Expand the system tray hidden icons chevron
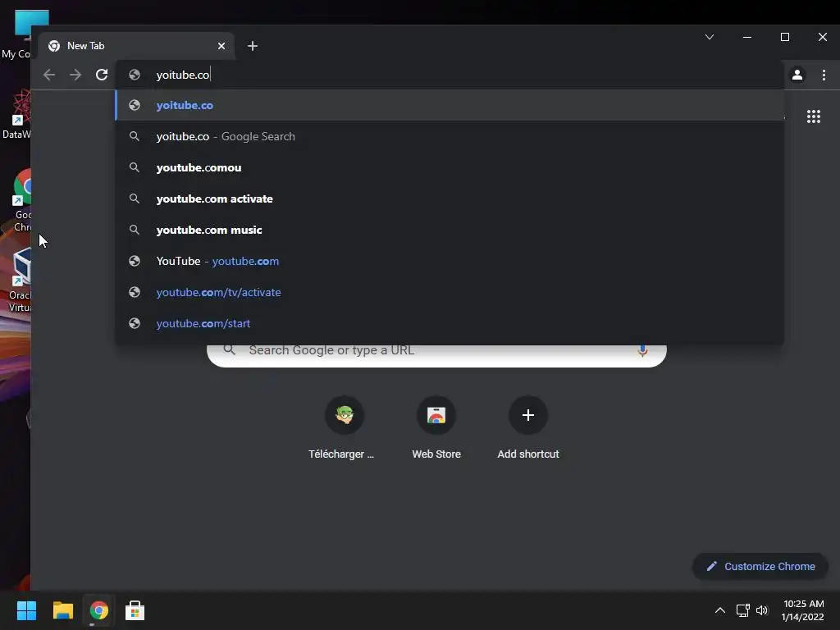 [x=720, y=610]
